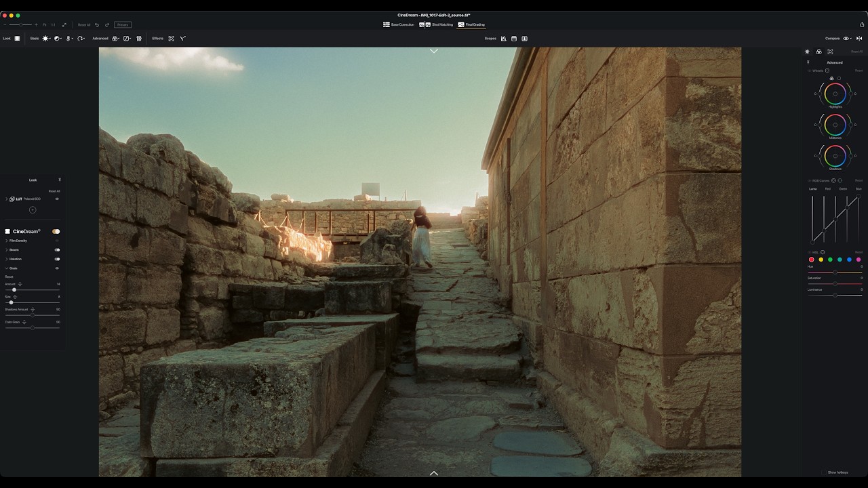Open the Look film strip icon

click(17, 39)
